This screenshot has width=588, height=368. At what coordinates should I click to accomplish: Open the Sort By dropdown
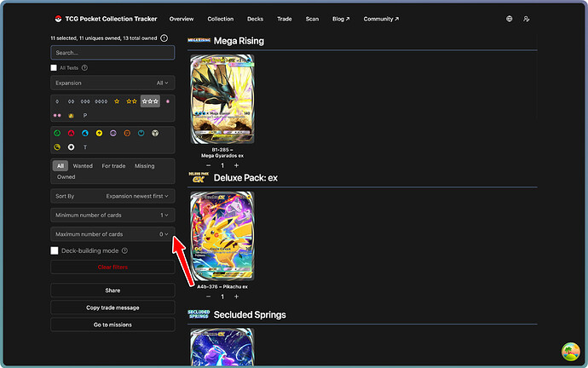112,196
